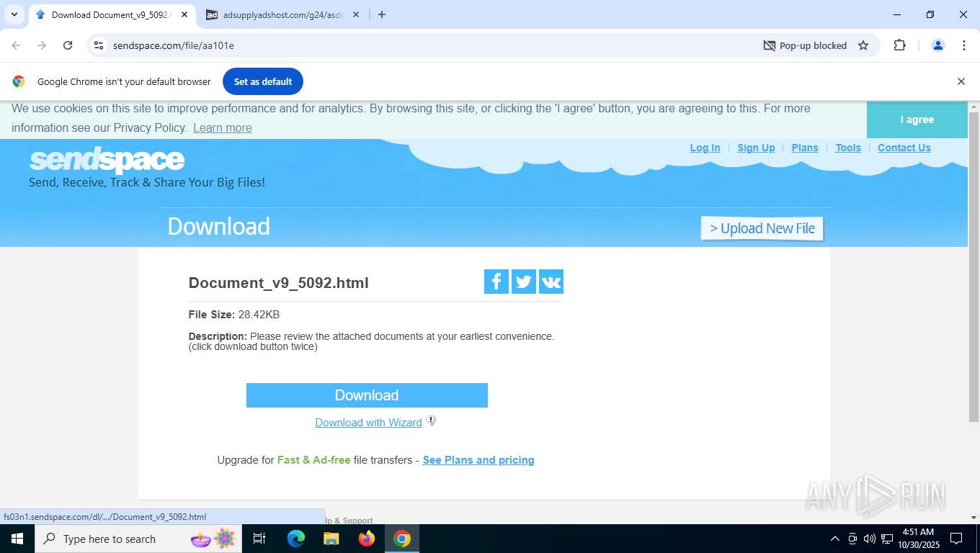Click the sendspace logo
The width and height of the screenshot is (980, 553).
click(x=107, y=160)
